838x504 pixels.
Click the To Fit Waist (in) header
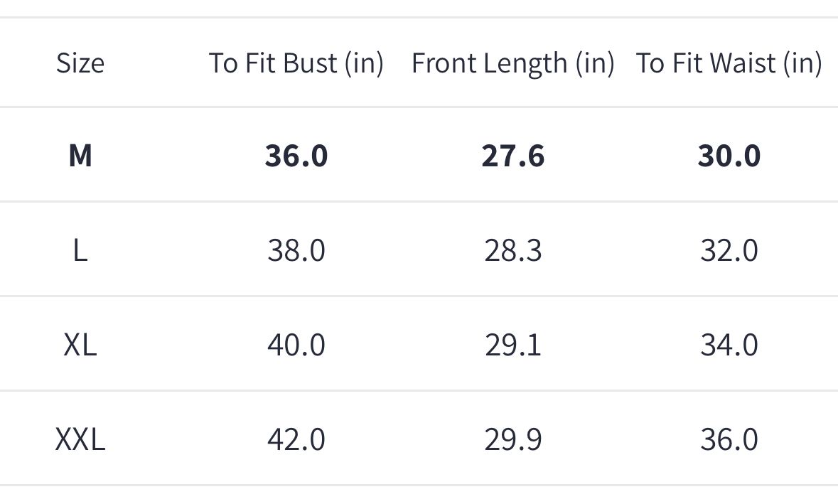click(x=729, y=63)
